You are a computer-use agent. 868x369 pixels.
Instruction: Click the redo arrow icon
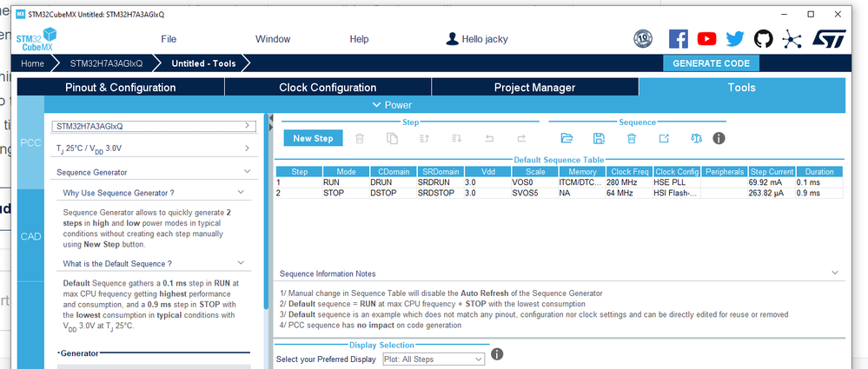[x=521, y=138]
